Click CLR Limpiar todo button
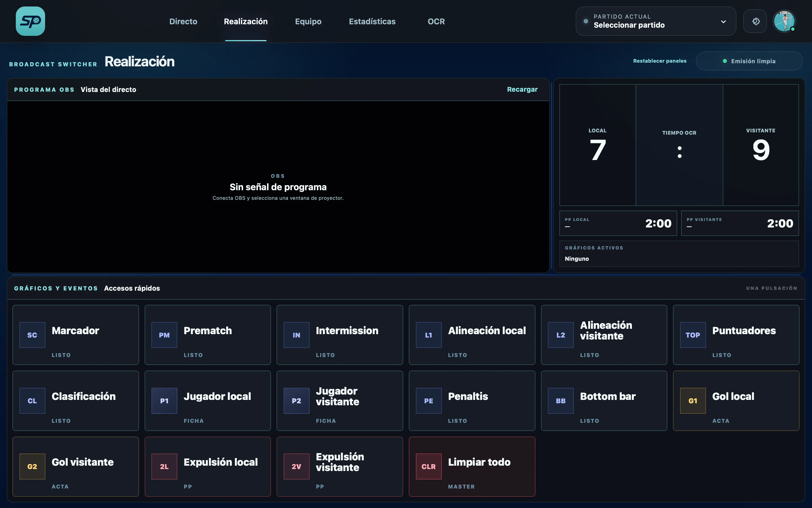The image size is (812, 508). (472, 466)
